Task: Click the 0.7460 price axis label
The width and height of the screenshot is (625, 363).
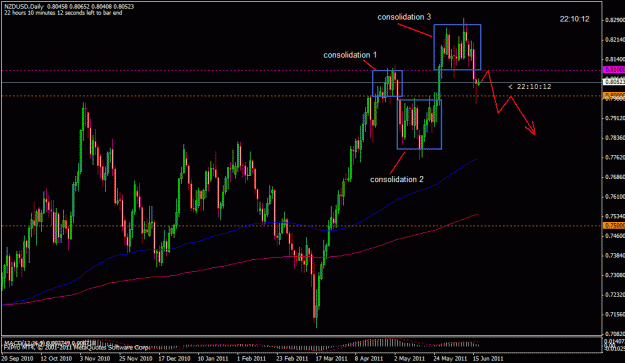Action: click(615, 236)
